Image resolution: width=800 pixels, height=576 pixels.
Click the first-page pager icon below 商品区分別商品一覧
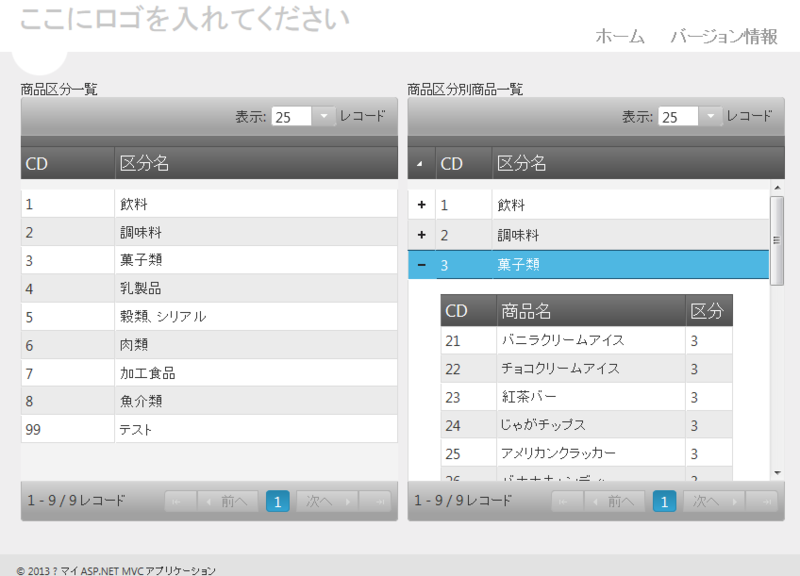566,501
